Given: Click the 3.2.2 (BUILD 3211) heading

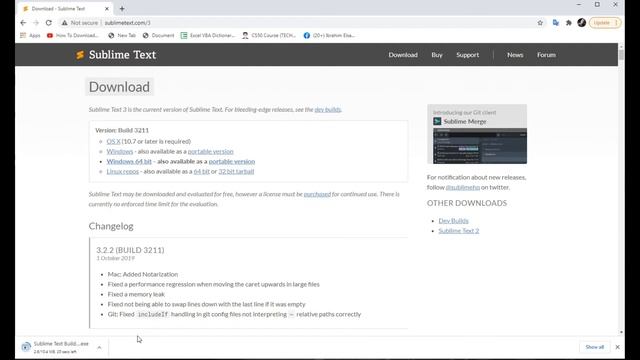Looking at the screenshot, I should (x=130, y=250).
